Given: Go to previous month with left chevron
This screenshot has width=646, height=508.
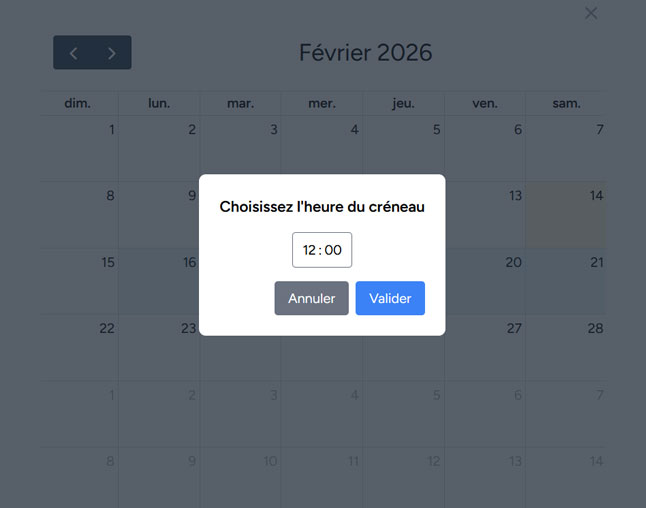Looking at the screenshot, I should pos(73,53).
